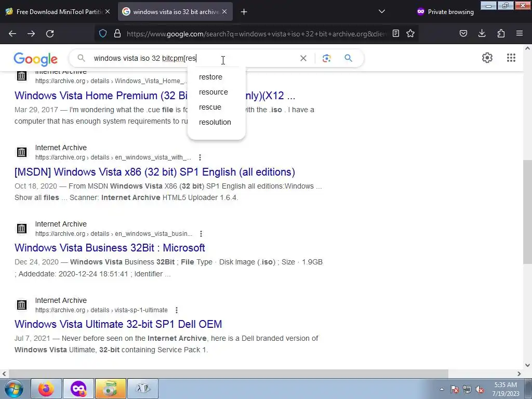
Task: Open network status tray icon
Action: (467, 389)
